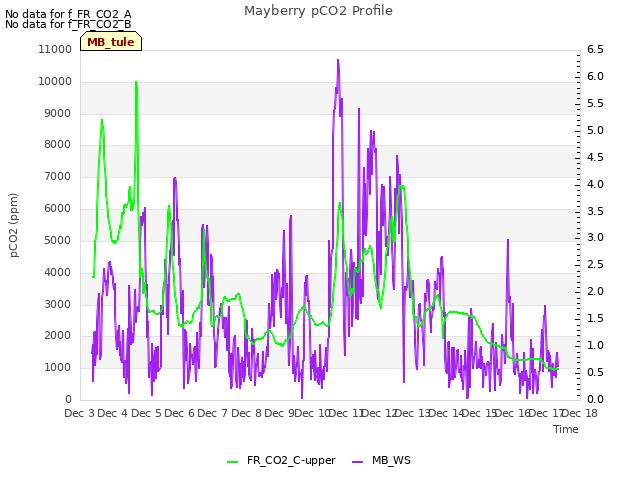640x480 pixels.
Task: Click the MB_tule label box
Action: point(111,42)
